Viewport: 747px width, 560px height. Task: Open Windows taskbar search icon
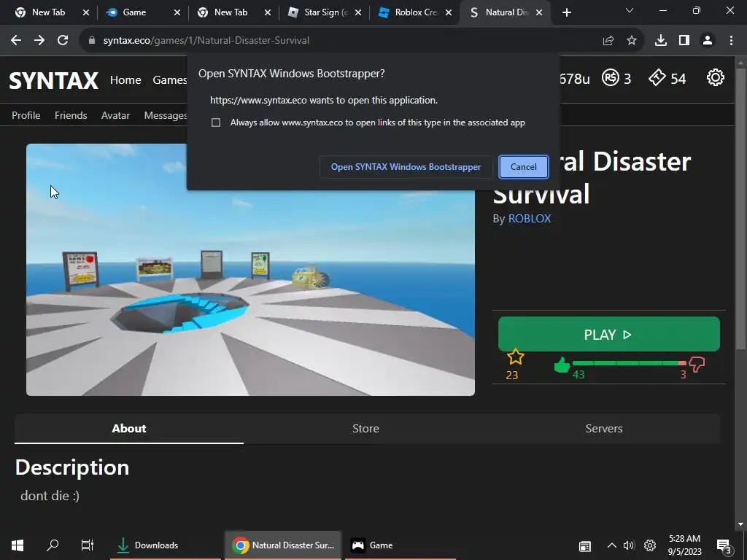pos(53,545)
